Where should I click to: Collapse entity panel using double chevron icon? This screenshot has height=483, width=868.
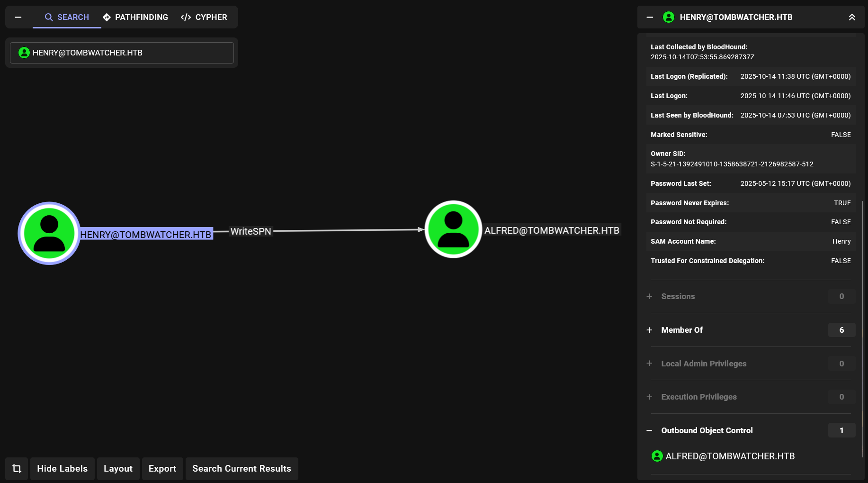(851, 17)
